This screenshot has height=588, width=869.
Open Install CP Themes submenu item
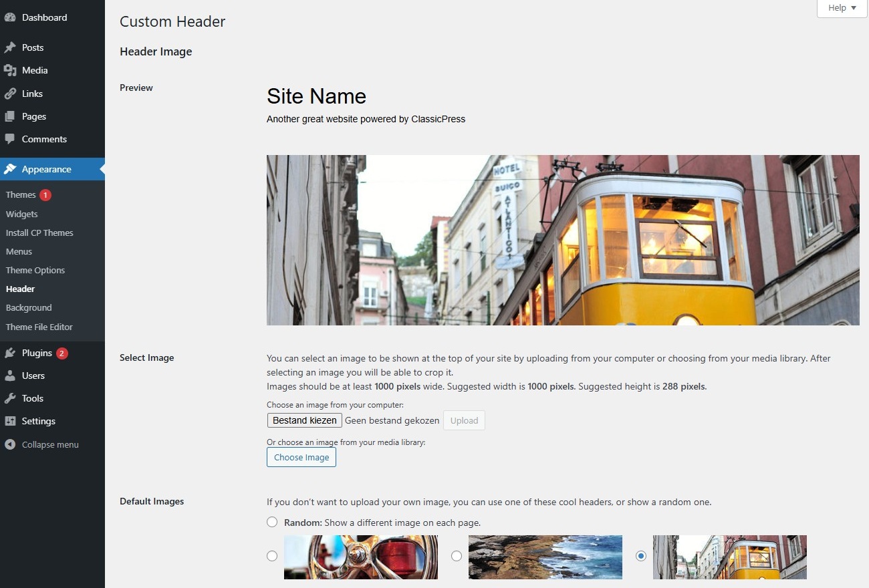pyautogui.click(x=39, y=233)
